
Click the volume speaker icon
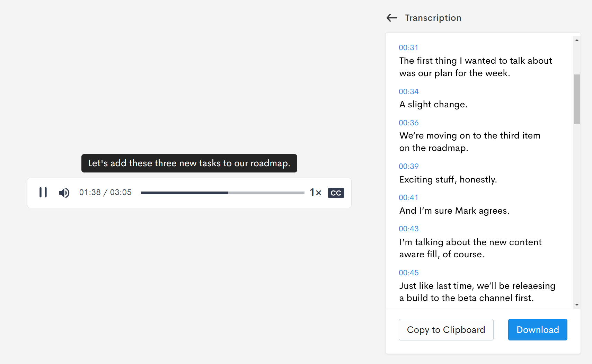click(64, 193)
